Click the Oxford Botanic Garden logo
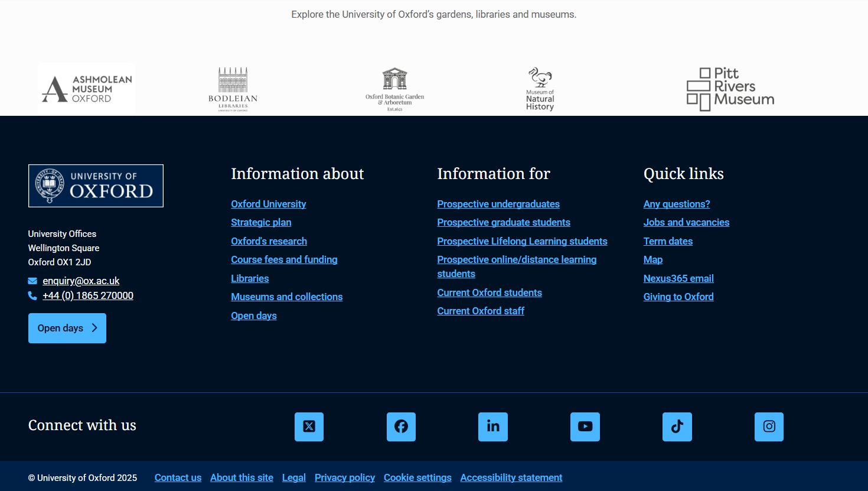 tap(394, 89)
